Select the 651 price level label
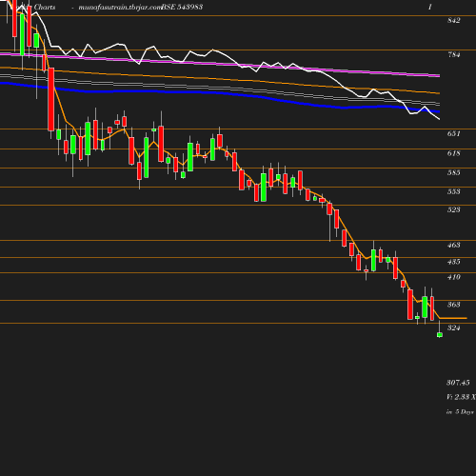Image resolution: width=476 pixels, height=476 pixels. coord(453,133)
